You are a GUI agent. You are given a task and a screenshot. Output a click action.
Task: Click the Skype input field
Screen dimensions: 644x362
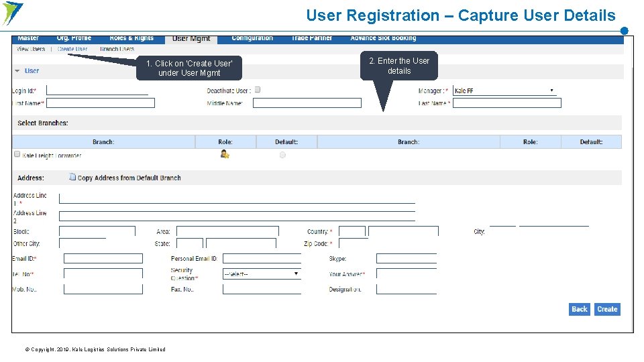407,258
